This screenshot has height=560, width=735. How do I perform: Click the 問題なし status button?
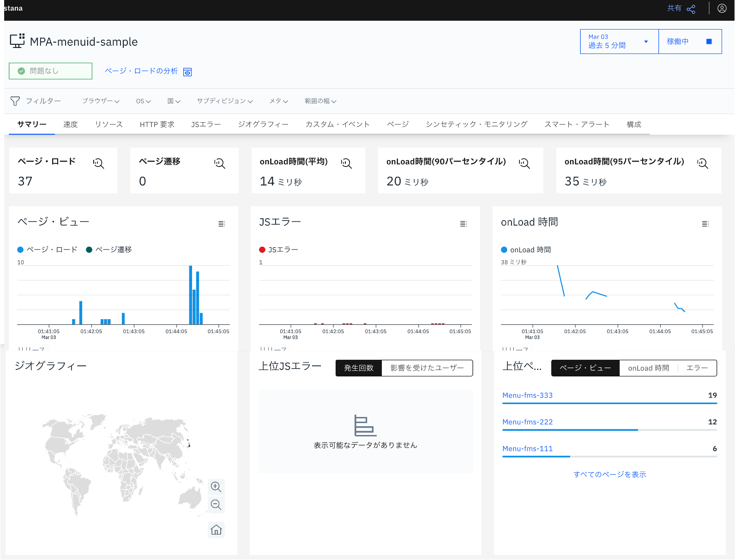[x=50, y=71]
